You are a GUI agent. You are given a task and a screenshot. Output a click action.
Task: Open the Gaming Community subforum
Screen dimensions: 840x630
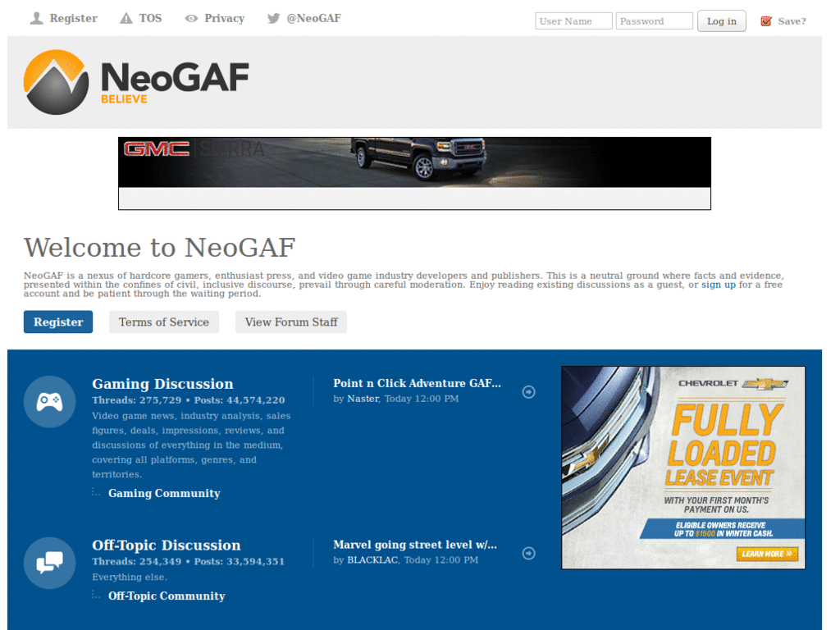pyautogui.click(x=164, y=493)
